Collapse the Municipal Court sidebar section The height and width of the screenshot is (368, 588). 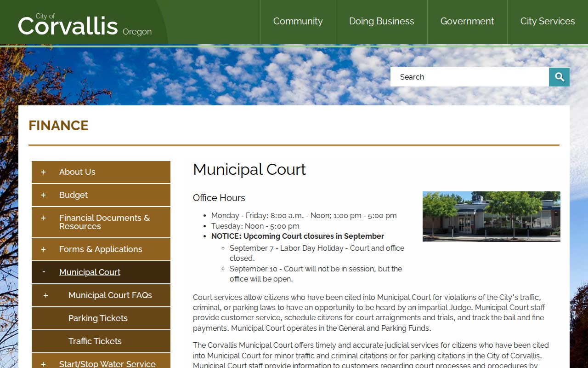[x=43, y=272]
